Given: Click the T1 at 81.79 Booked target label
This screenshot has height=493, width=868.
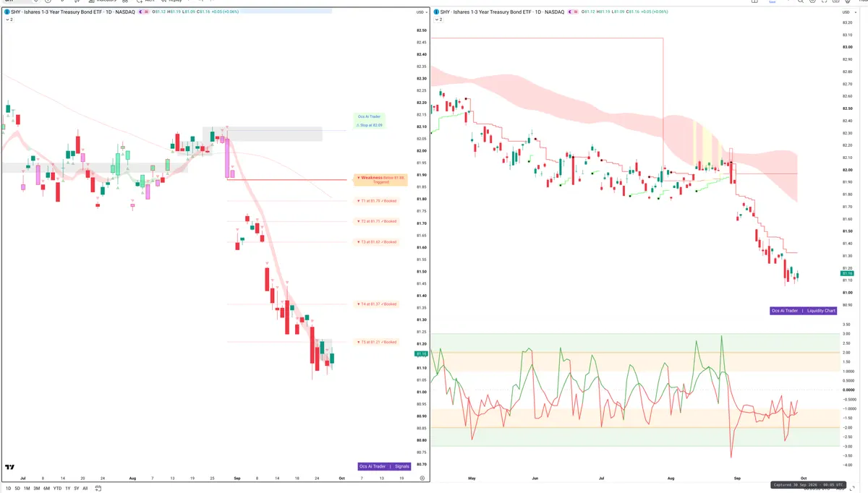Looking at the screenshot, I should click(378, 201).
